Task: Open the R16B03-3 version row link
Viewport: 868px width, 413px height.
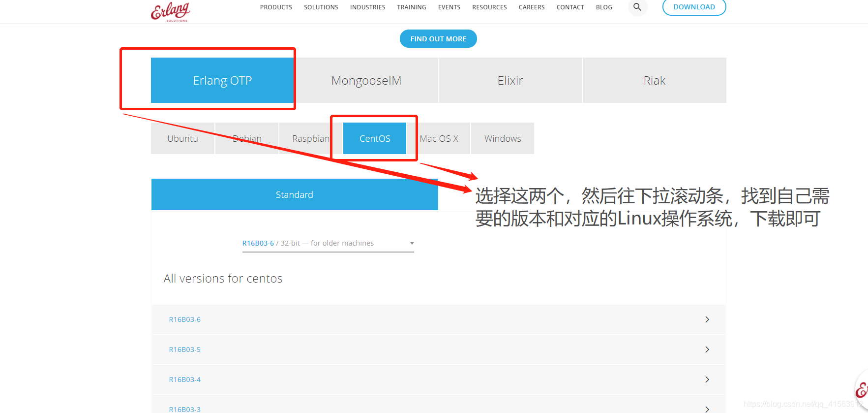Action: point(185,409)
